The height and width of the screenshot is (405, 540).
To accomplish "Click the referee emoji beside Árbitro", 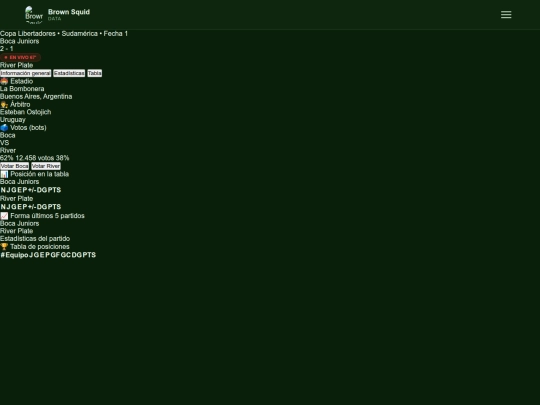I will [x=4, y=104].
